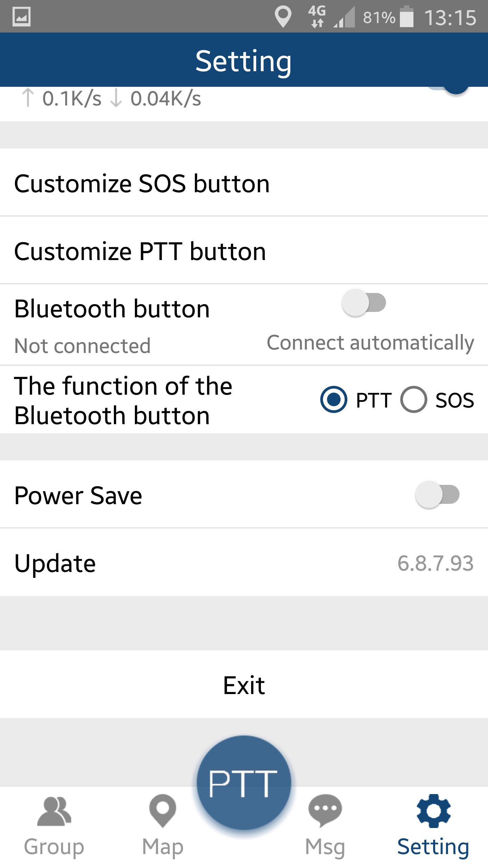Tap the Exit button
The width and height of the screenshot is (488, 868).
(244, 684)
